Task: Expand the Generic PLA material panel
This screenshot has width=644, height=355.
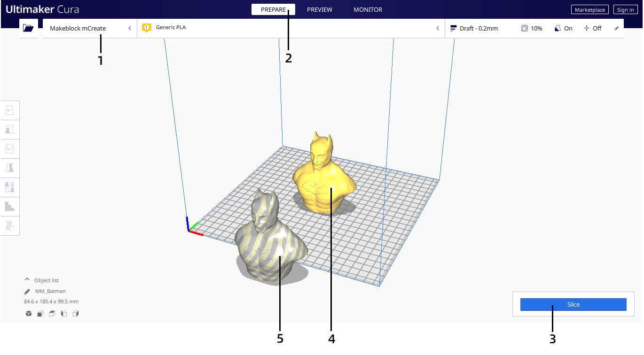Action: pos(291,28)
